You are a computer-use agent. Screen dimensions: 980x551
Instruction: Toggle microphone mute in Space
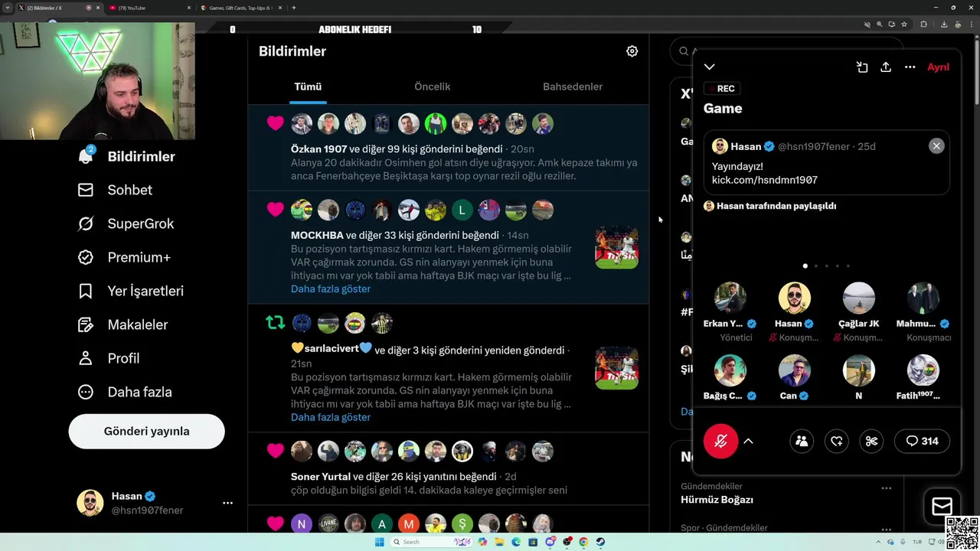click(720, 441)
